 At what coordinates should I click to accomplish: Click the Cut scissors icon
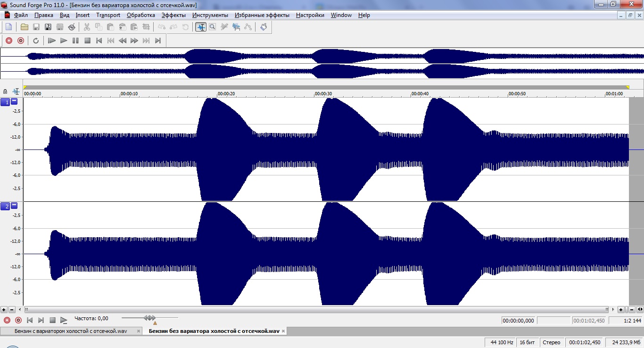pos(87,27)
